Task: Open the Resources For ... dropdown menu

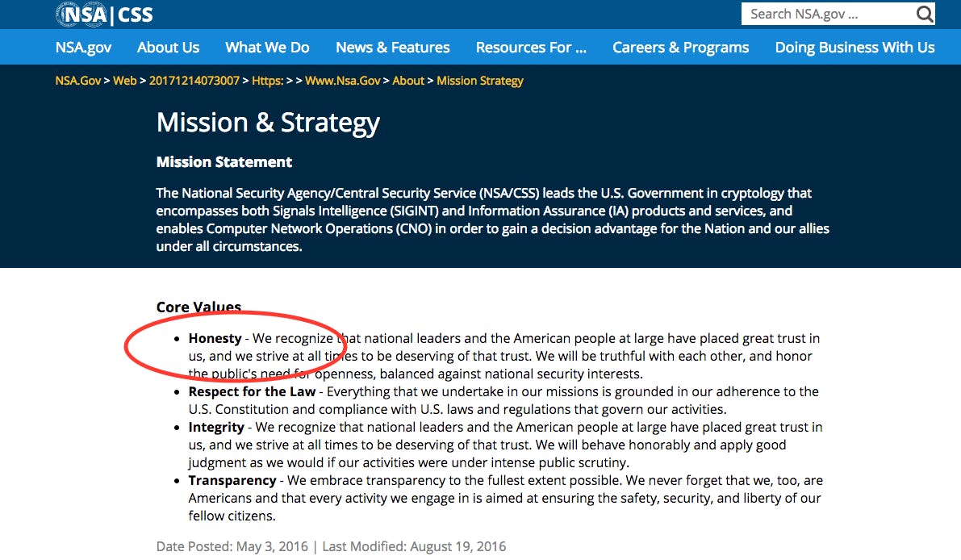Action: [530, 47]
